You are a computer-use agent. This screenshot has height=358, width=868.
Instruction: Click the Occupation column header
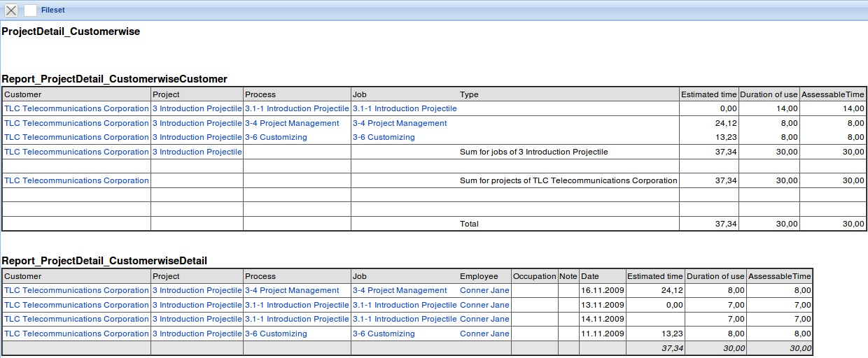pyautogui.click(x=534, y=276)
